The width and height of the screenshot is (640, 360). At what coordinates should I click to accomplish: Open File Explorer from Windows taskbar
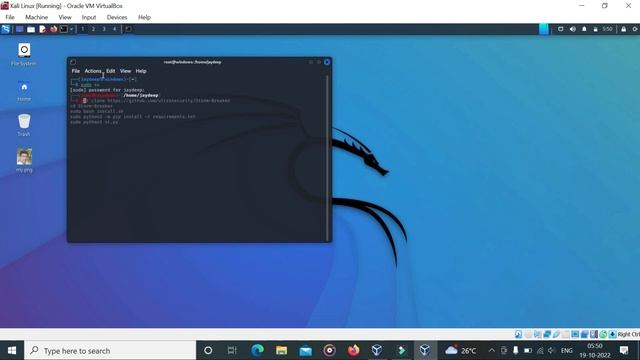pyautogui.click(x=281, y=350)
